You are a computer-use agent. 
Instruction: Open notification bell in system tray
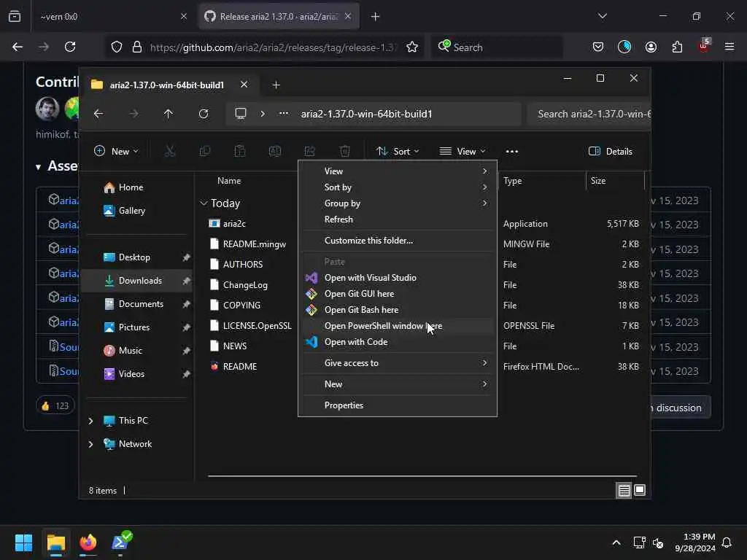[727, 542]
